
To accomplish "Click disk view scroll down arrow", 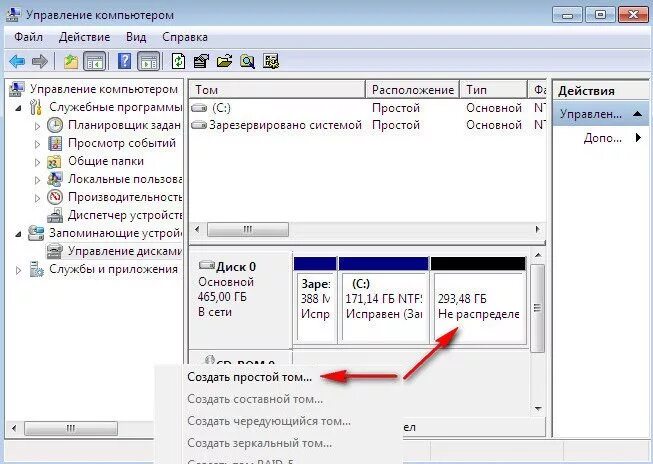I will click(538, 409).
